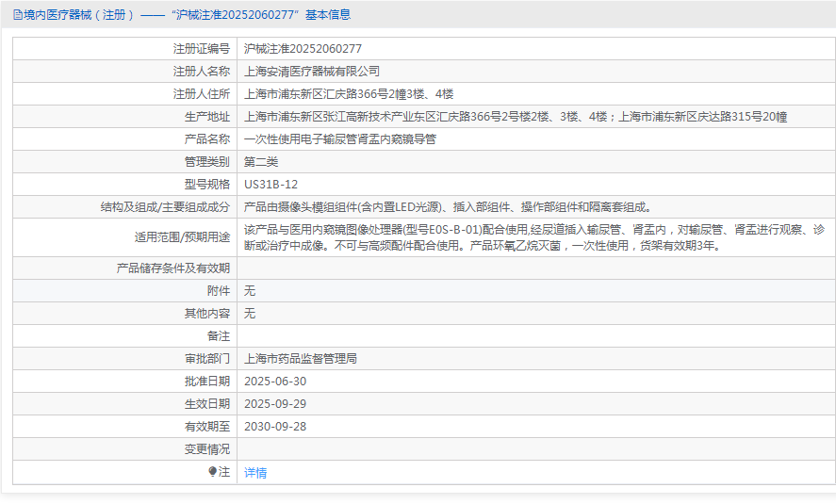This screenshot has height=504, width=836.
Task: Click the effective date 2025-09-29
Action: 275,404
